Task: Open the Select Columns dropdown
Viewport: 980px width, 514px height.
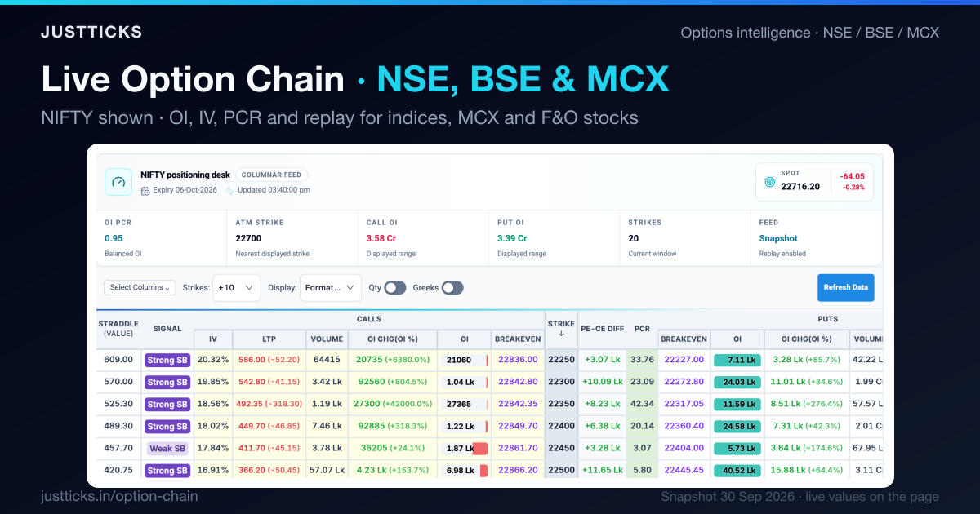Action: (x=140, y=287)
